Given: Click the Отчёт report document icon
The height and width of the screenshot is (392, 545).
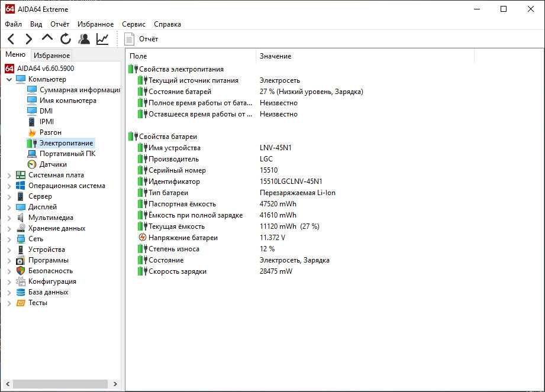Looking at the screenshot, I should (130, 39).
